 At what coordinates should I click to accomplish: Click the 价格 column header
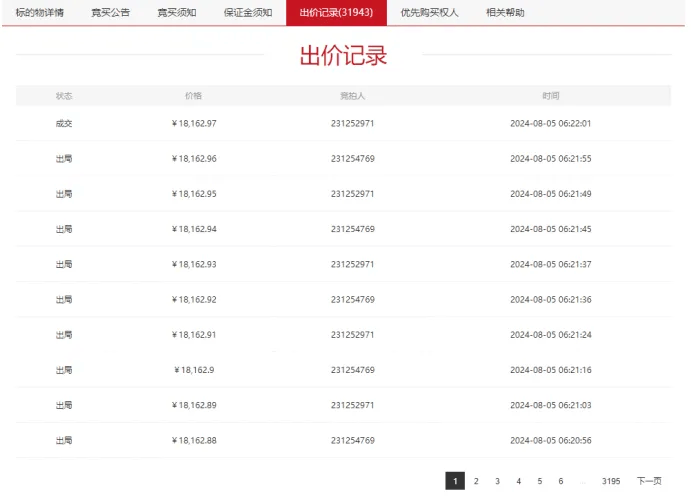pyautogui.click(x=194, y=96)
